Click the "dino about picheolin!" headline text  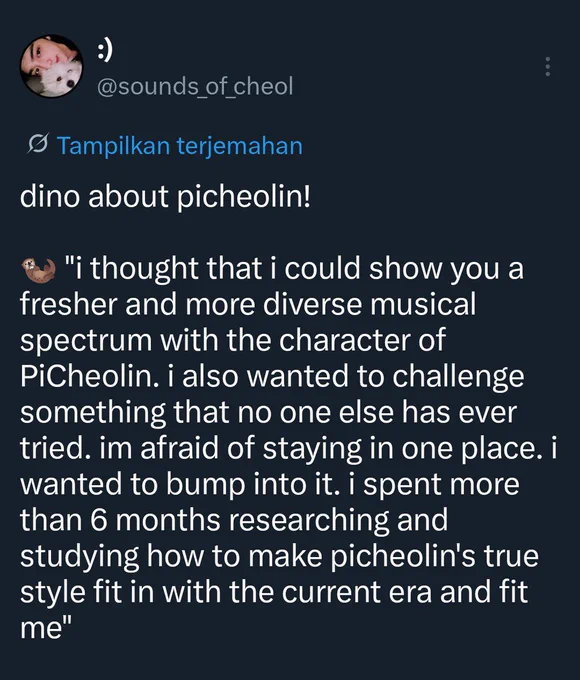point(165,196)
